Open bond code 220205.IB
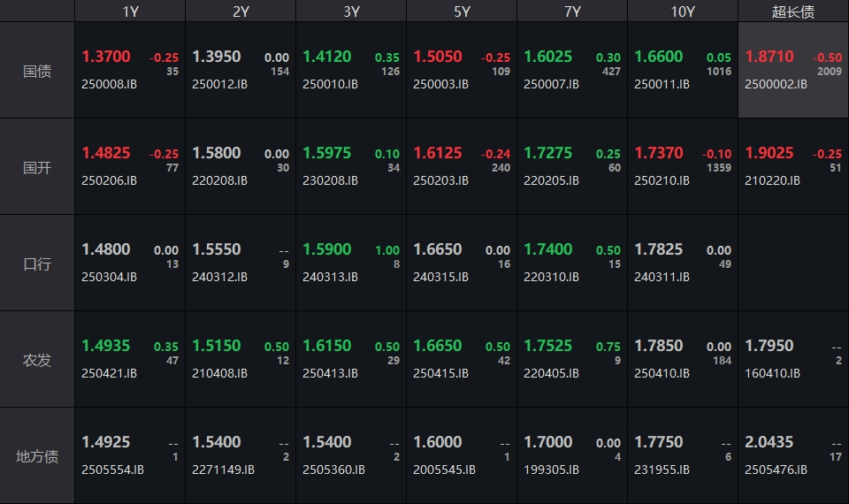This screenshot has height=504, width=849. [551, 180]
